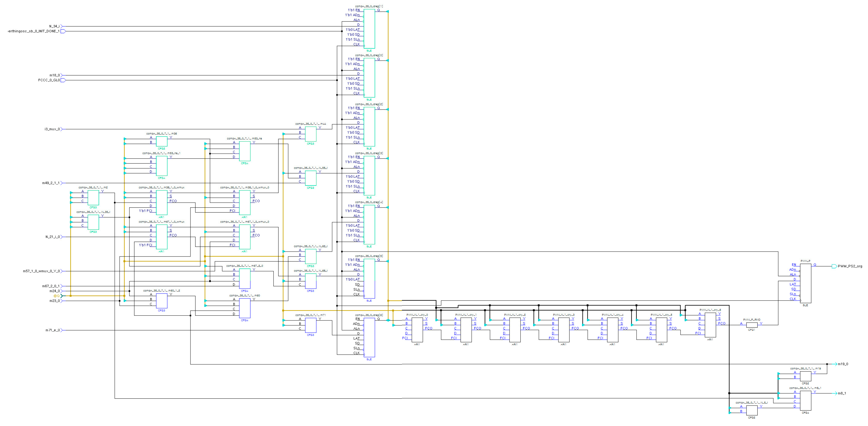Select the m60 CFG4 block
This screenshot has height=426, width=868.
point(245,308)
